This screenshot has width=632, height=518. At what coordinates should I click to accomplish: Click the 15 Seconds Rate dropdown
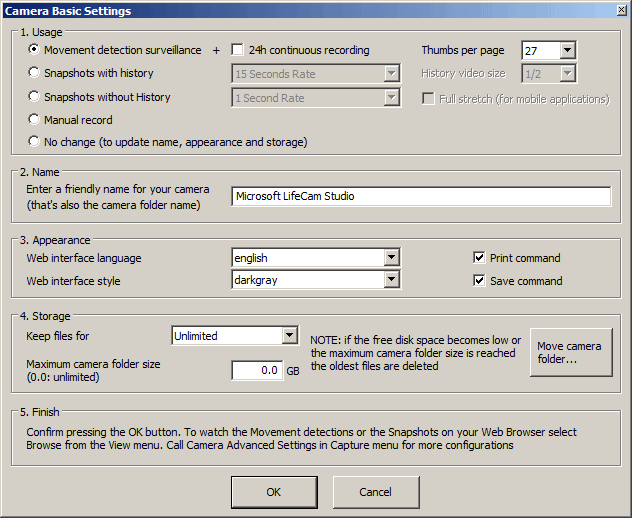tap(316, 73)
